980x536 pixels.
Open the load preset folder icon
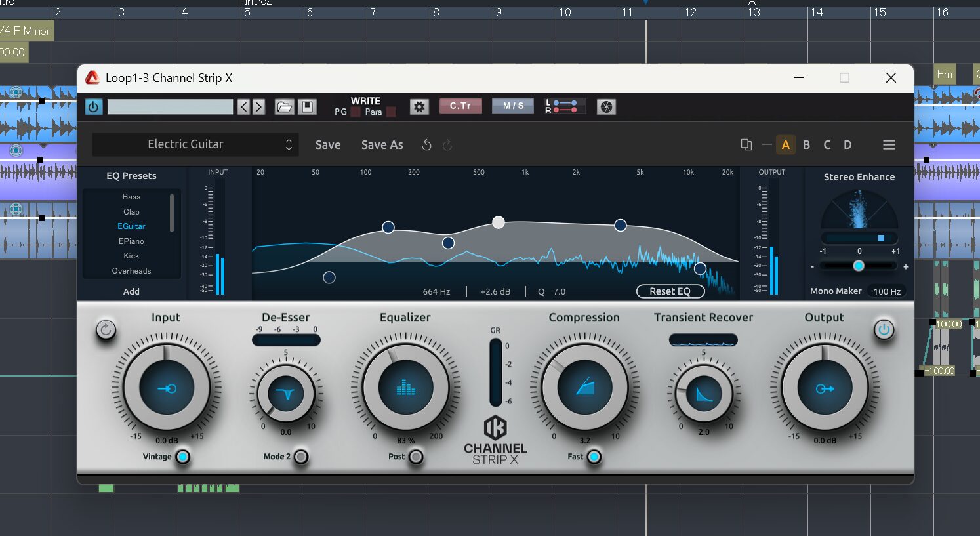tap(284, 107)
